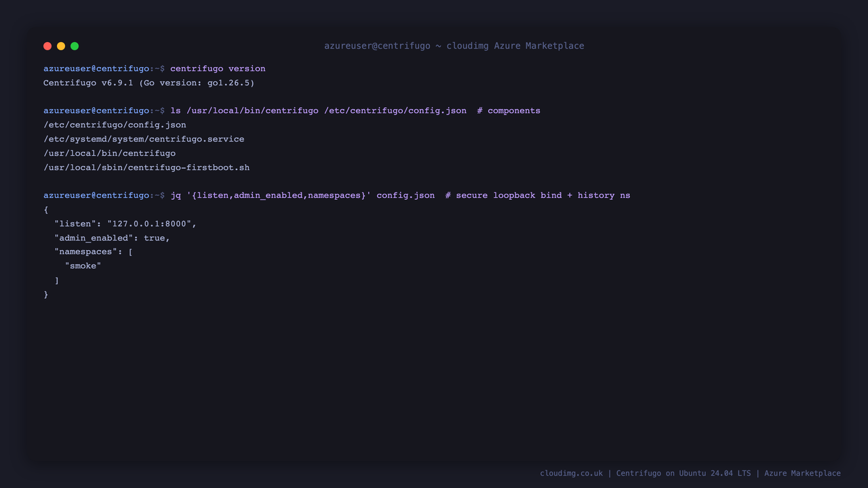Image resolution: width=868 pixels, height=488 pixels.
Task: Click the '# components' comment
Action: pyautogui.click(x=509, y=110)
